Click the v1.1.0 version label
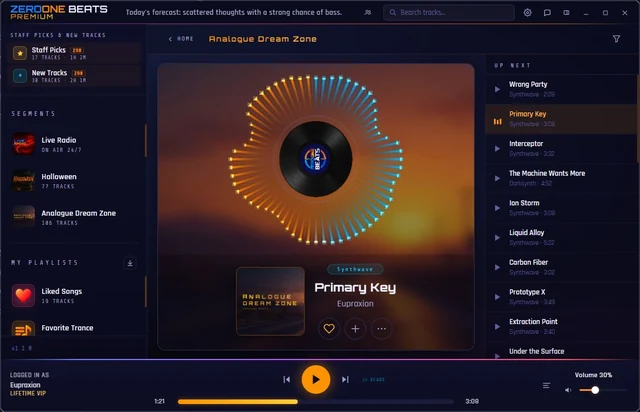This screenshot has height=412, width=640. pyautogui.click(x=22, y=348)
